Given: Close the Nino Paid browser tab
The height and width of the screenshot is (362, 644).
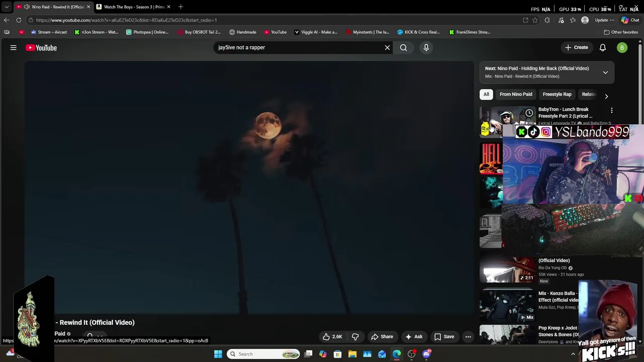Looking at the screenshot, I should [x=89, y=7].
